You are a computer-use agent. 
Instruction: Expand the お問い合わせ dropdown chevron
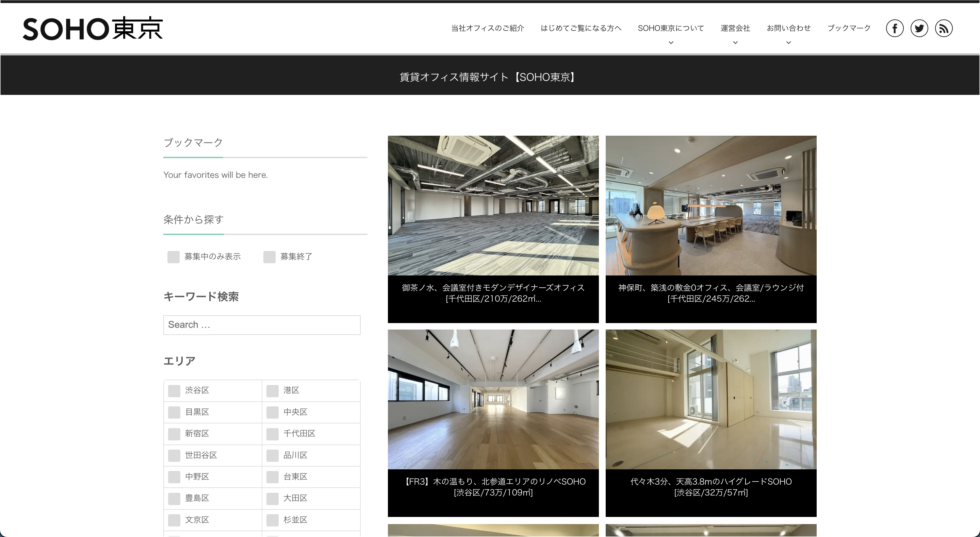[x=788, y=43]
